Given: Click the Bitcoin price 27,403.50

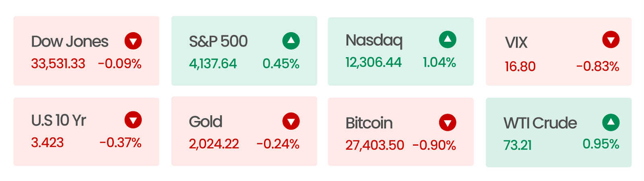Looking at the screenshot, I should click(x=375, y=145).
